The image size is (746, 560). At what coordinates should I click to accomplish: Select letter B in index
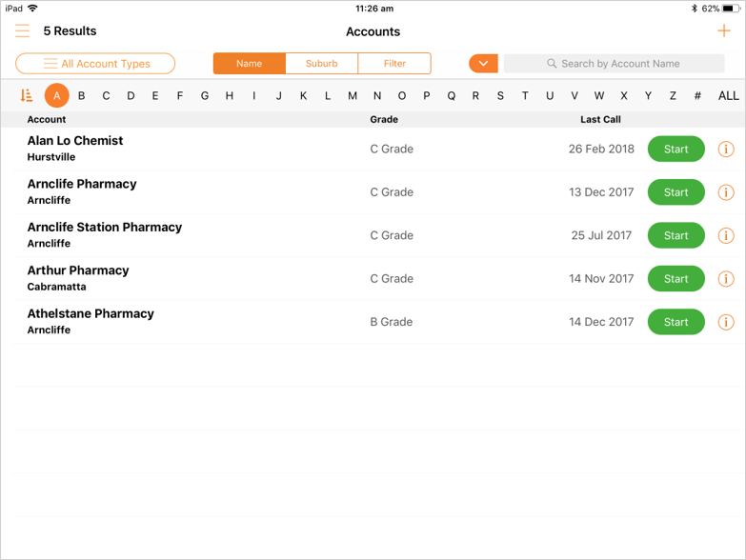81,96
